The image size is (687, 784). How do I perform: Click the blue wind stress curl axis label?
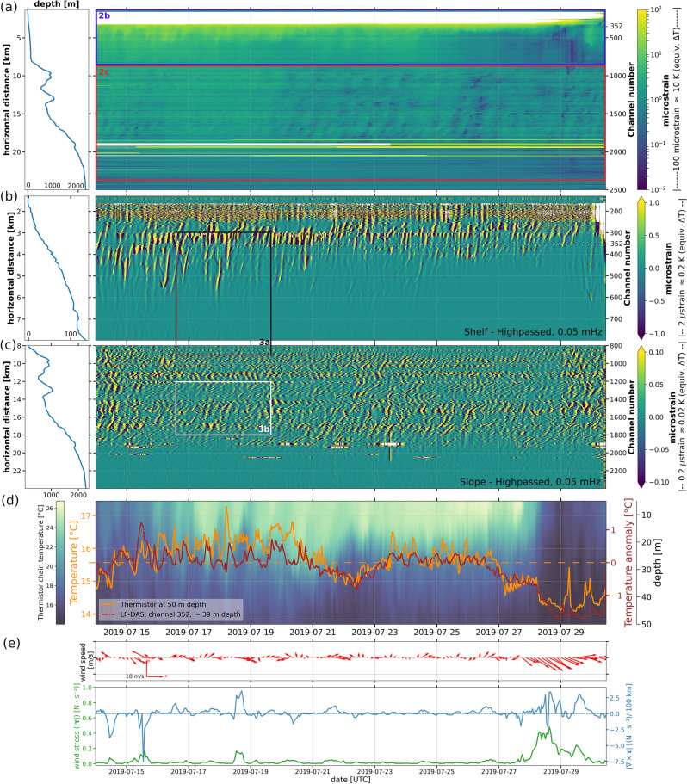pyautogui.click(x=628, y=725)
